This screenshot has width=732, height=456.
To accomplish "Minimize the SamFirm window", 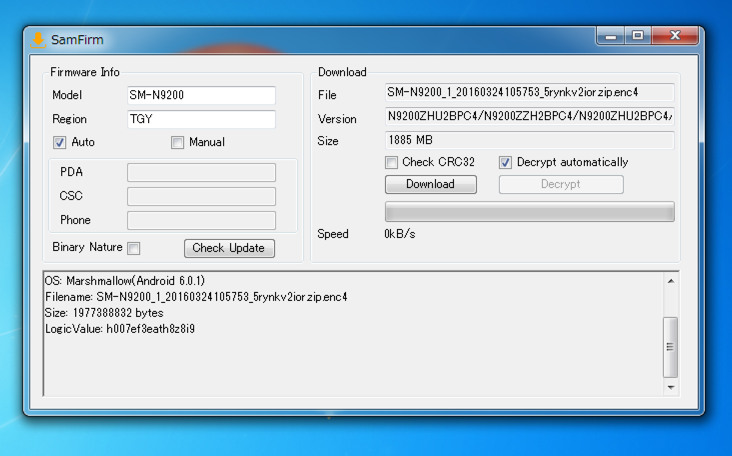I will pos(611,35).
